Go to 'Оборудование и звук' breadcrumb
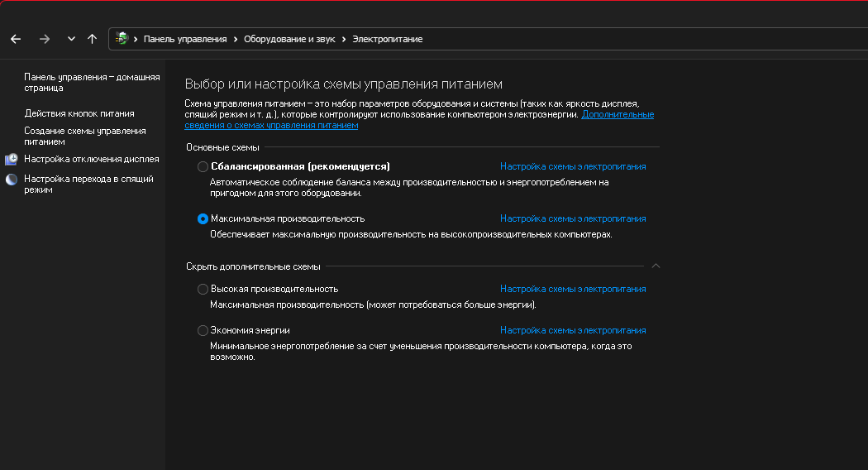 289,39
